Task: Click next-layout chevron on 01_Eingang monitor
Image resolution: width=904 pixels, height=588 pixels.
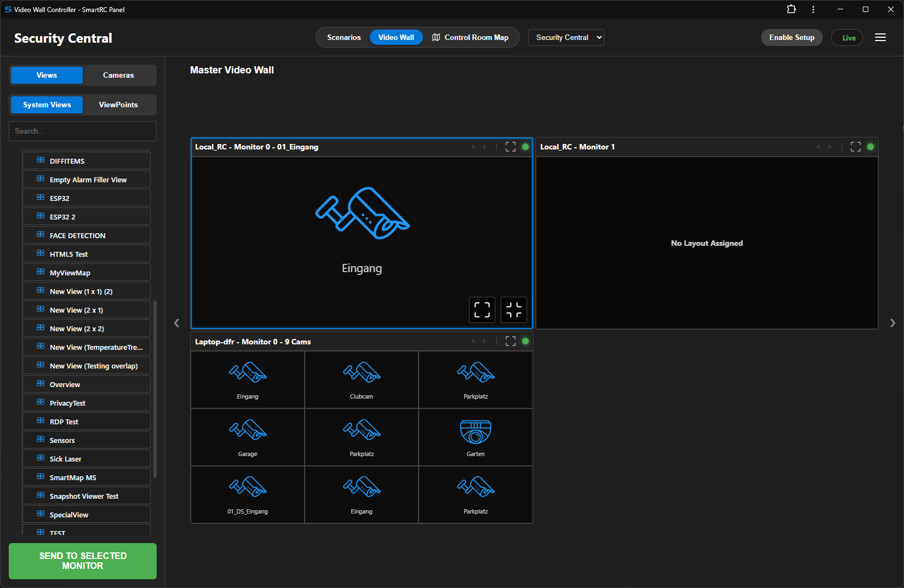Action: [x=484, y=147]
